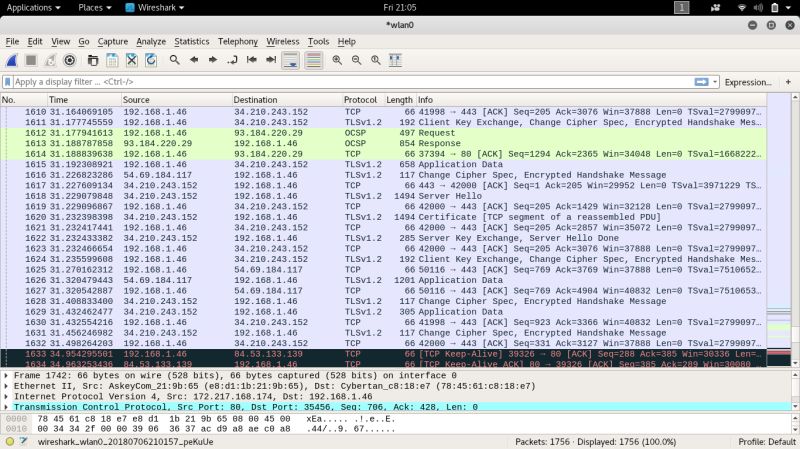Click the expert information status circle
The width and height of the screenshot is (800, 449).
tap(10, 442)
